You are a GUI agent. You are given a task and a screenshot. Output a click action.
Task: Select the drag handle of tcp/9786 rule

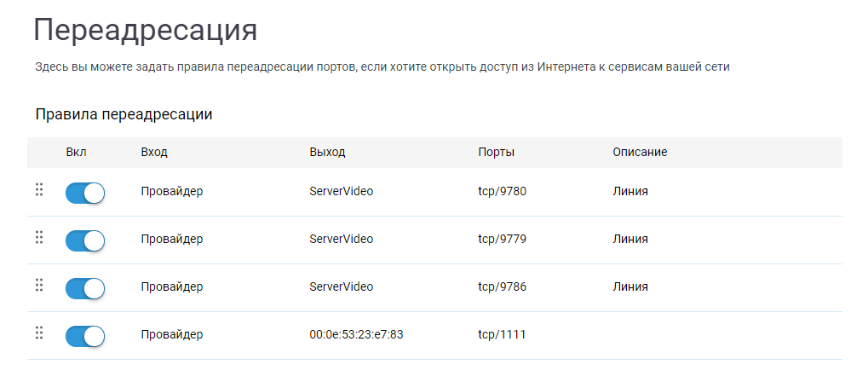[39, 285]
